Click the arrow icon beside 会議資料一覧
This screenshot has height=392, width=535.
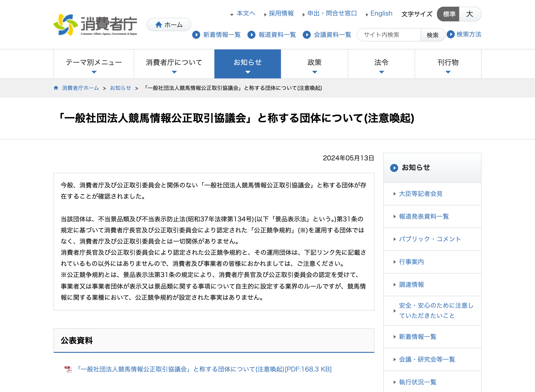pyautogui.click(x=307, y=35)
